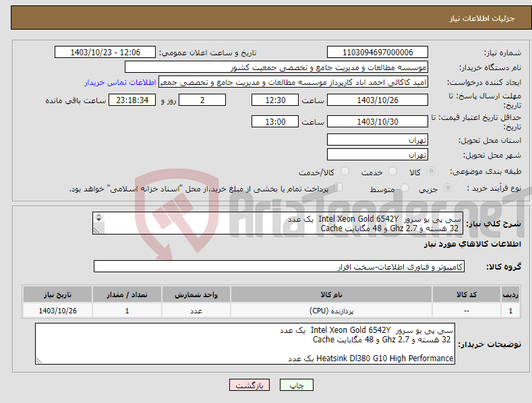Click the response time field 12:30
532x403 pixels.
click(x=275, y=100)
